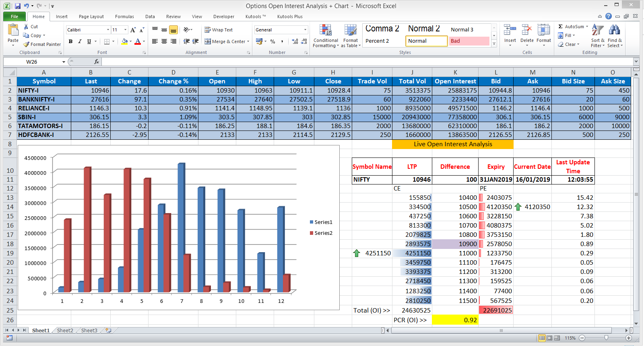Open the font name dropdown

108,30
